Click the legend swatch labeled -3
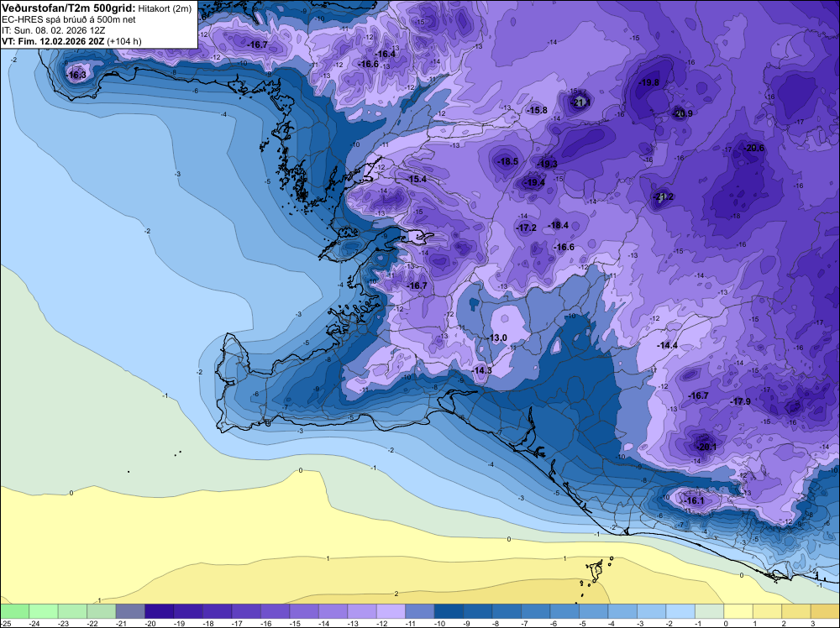This screenshot has width=840, height=628. click(651, 611)
